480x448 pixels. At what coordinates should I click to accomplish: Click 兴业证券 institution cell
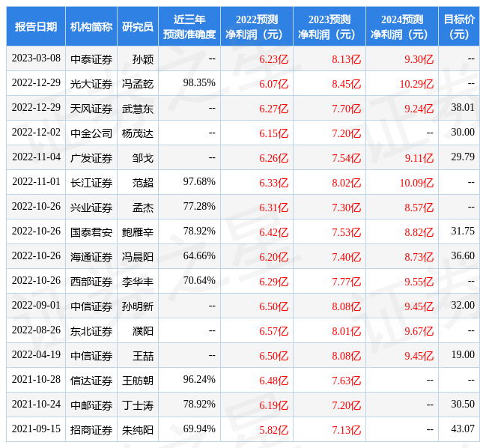click(91, 208)
